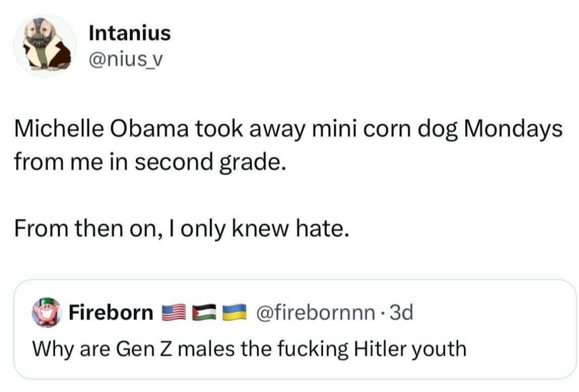Click the Ukrainian flag emoji

click(x=234, y=313)
